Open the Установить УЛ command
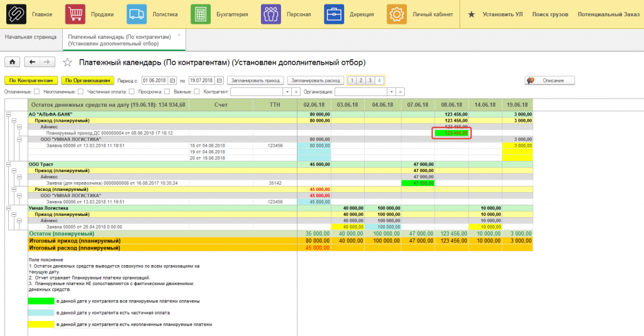 point(502,14)
